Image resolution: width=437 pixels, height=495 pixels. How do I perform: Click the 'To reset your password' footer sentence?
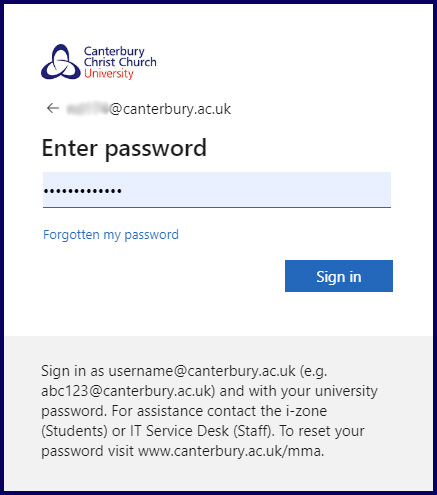coord(203,441)
